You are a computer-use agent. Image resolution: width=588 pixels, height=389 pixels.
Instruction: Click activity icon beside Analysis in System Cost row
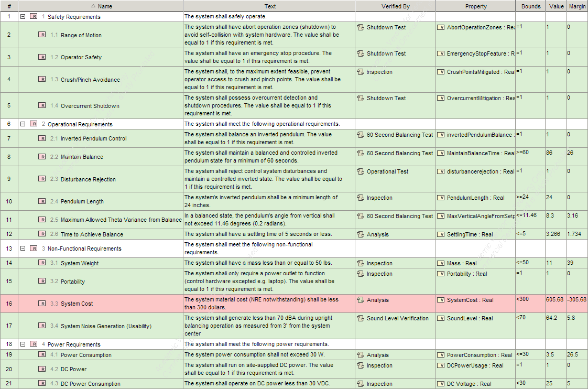[361, 300]
